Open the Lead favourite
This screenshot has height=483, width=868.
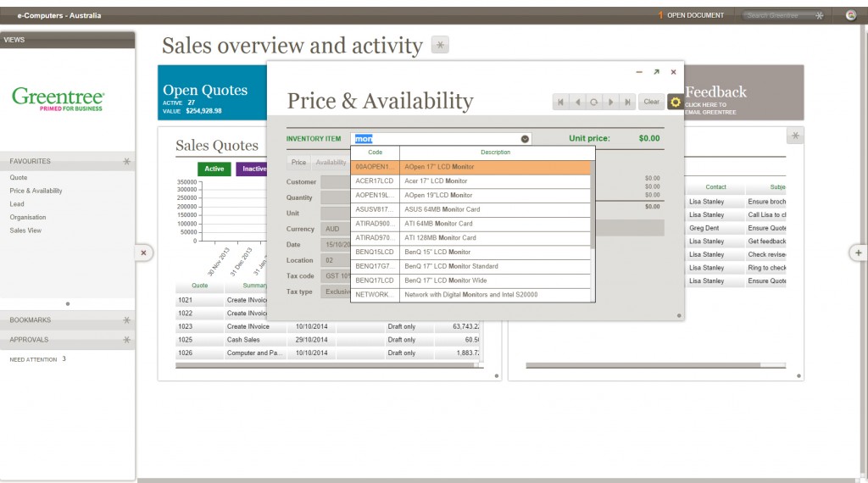pyautogui.click(x=17, y=204)
